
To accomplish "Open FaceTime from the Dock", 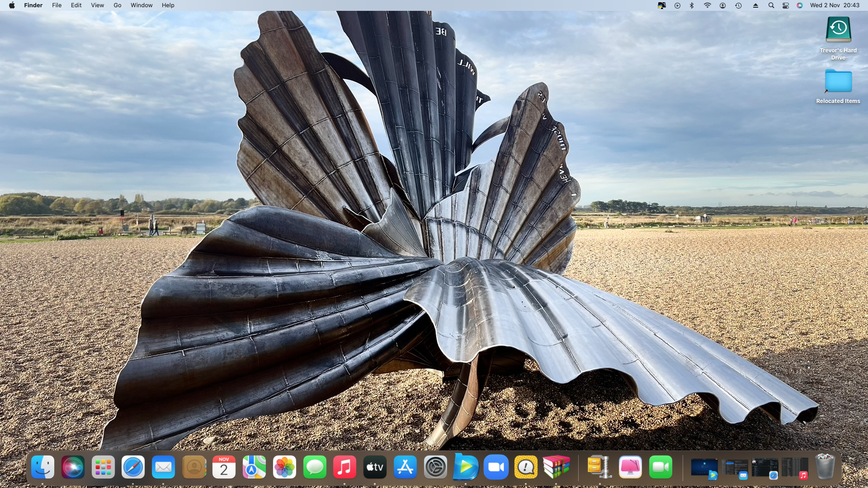I will click(x=660, y=467).
